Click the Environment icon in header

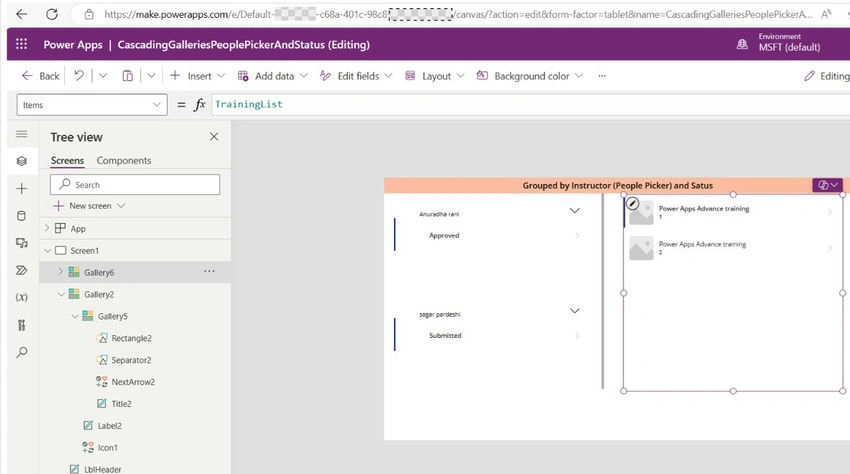(742, 44)
